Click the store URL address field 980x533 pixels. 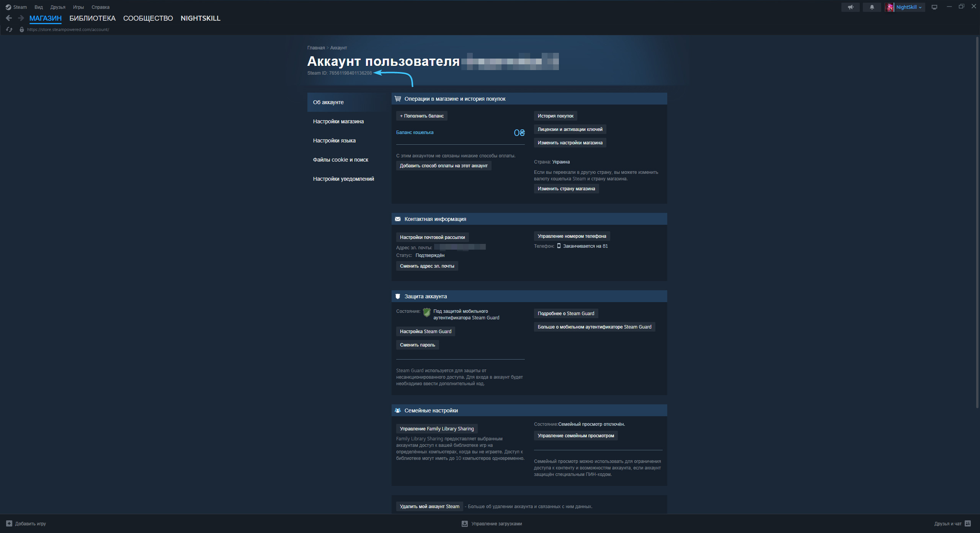coord(68,29)
